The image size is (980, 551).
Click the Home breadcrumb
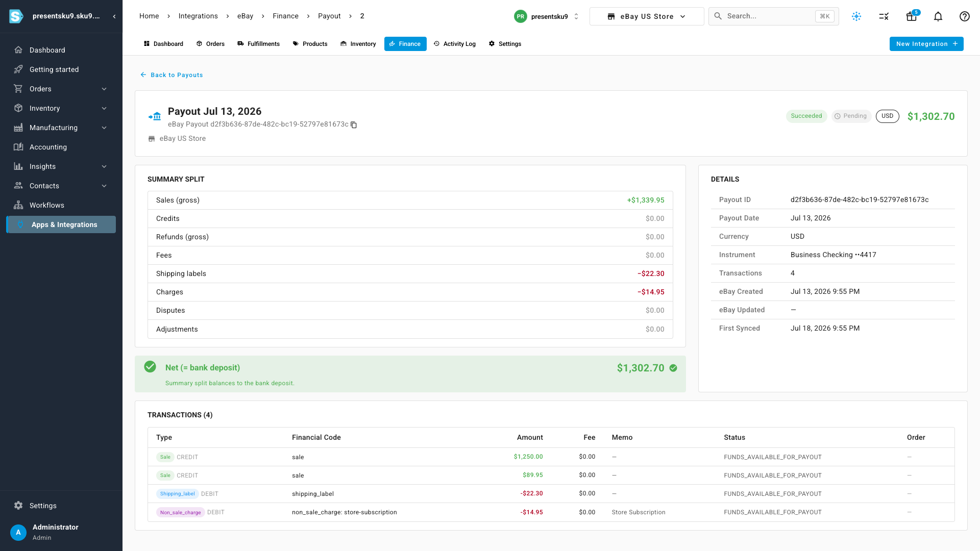149,16
